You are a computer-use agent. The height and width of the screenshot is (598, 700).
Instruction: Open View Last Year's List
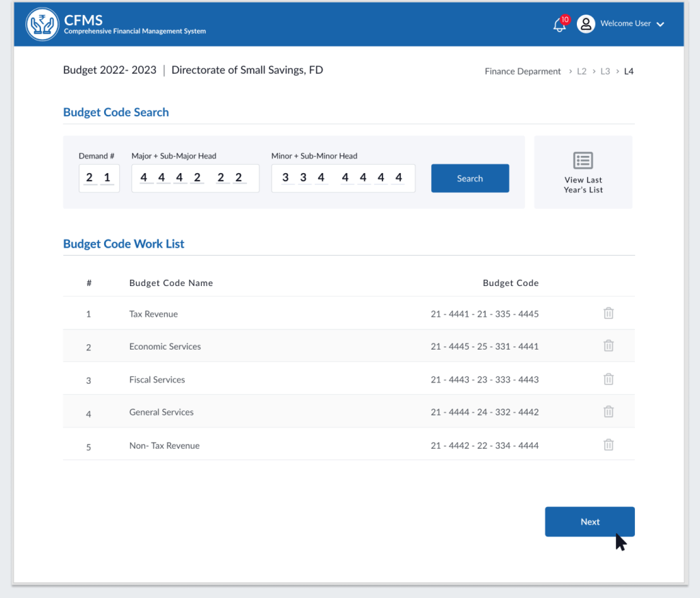(x=583, y=172)
